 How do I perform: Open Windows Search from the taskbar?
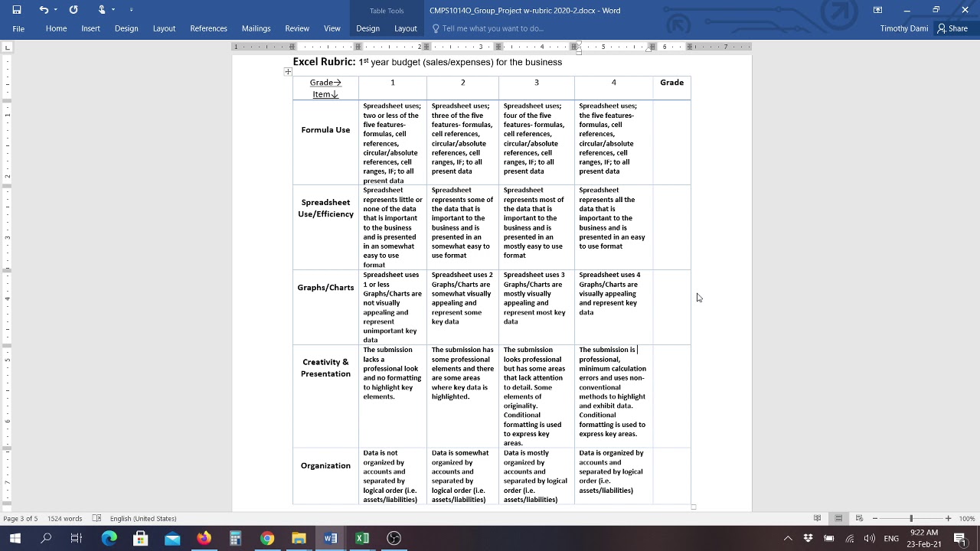[46, 538]
